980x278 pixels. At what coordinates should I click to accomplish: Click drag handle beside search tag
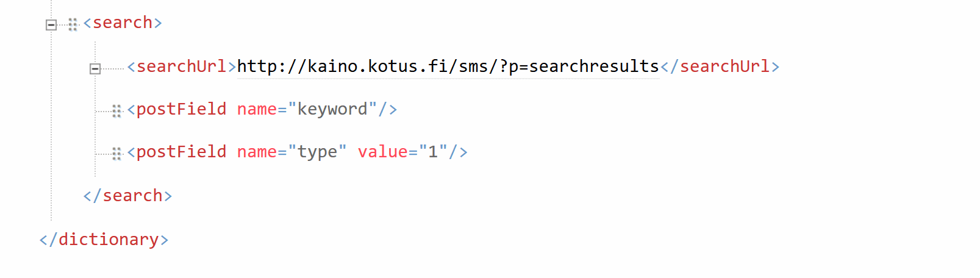[73, 24]
